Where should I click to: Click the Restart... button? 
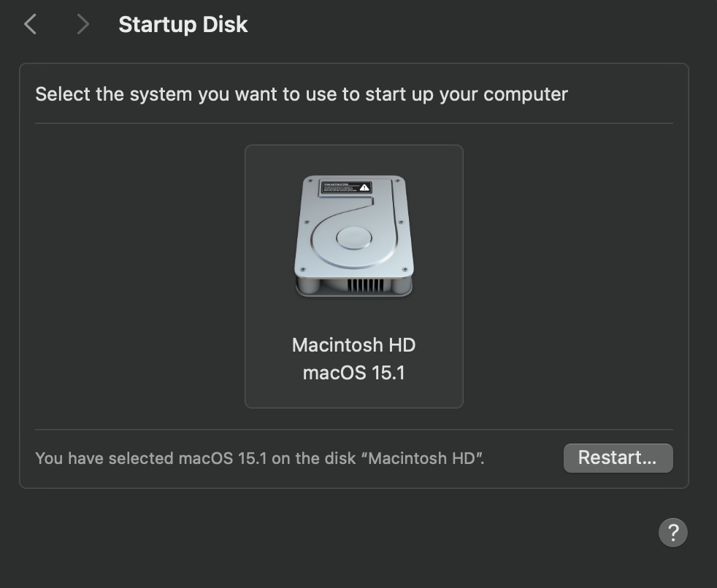pyautogui.click(x=618, y=458)
